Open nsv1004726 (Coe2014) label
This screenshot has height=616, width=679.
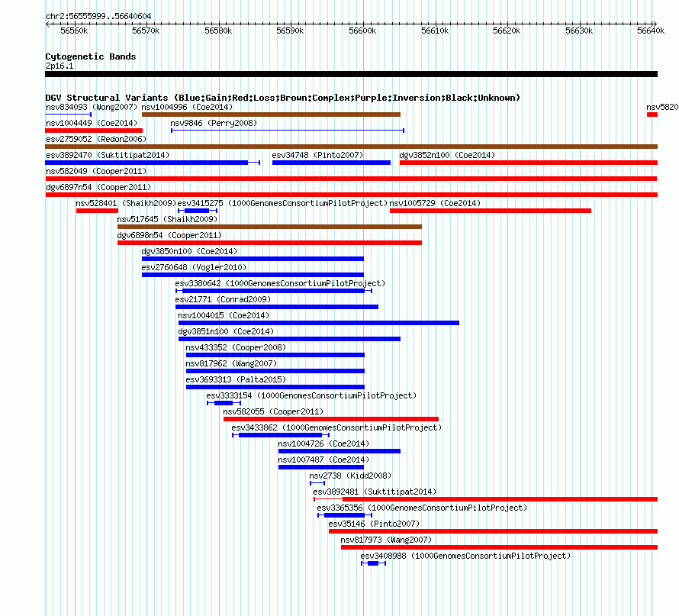[x=323, y=443]
